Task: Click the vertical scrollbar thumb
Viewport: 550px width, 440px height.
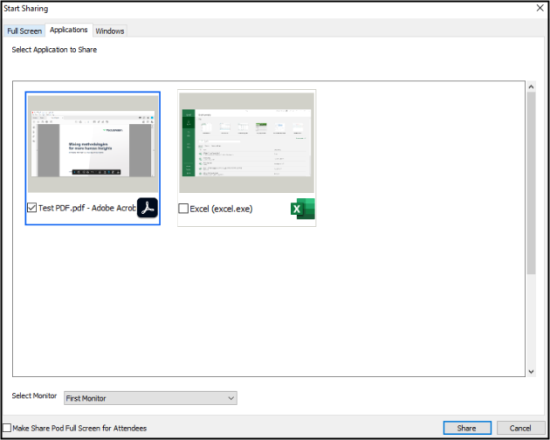Action: click(531, 183)
